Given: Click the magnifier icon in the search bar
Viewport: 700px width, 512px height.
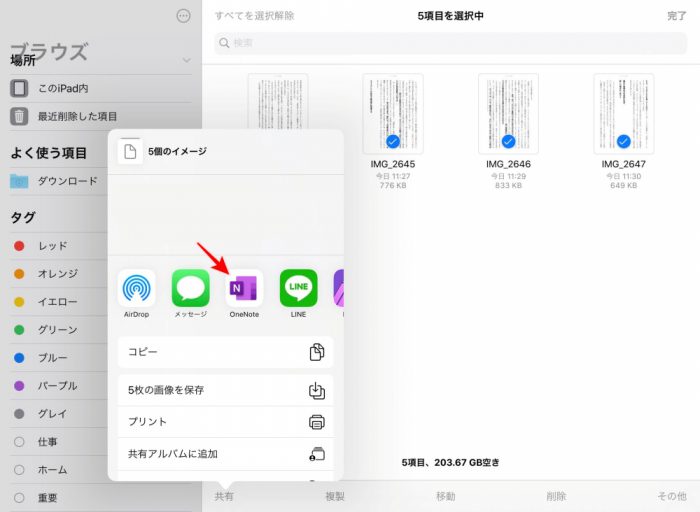Looking at the screenshot, I should coord(224,43).
